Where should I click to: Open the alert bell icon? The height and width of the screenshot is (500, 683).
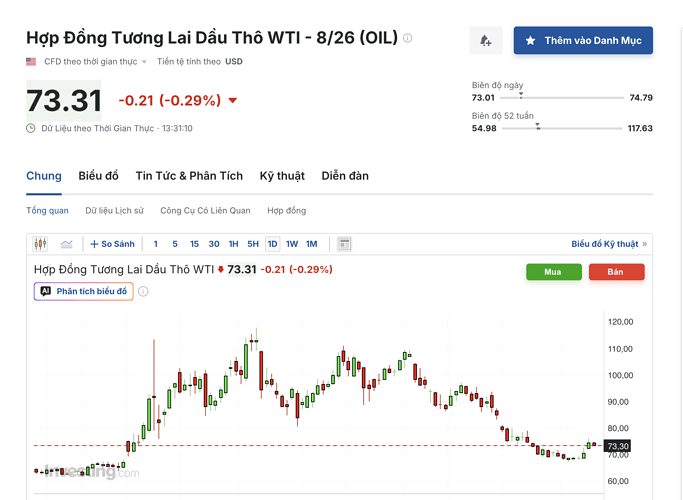point(486,41)
